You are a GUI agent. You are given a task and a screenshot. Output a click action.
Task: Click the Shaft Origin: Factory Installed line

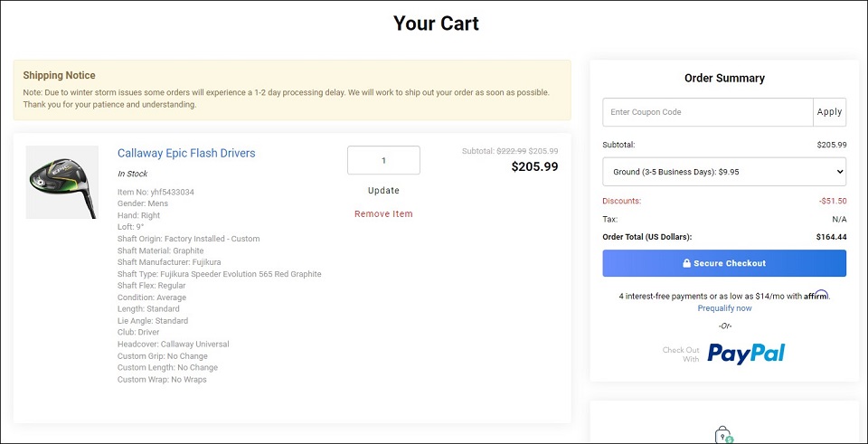[189, 239]
